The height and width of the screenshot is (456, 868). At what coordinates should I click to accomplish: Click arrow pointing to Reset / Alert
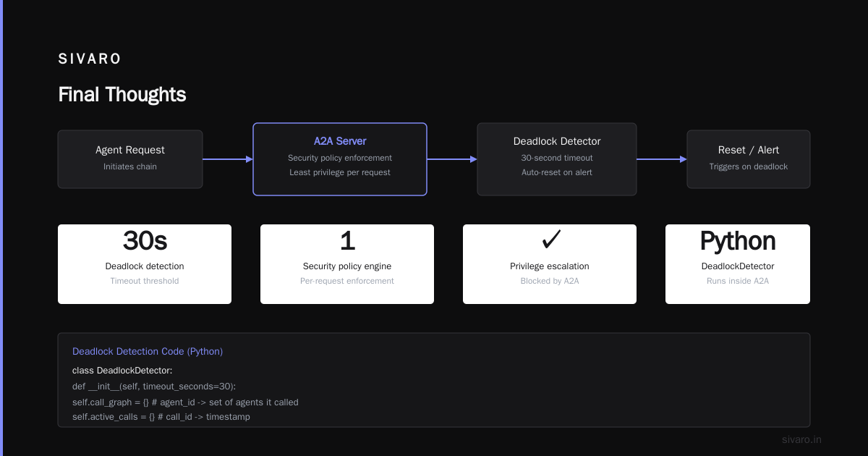pyautogui.click(x=662, y=159)
